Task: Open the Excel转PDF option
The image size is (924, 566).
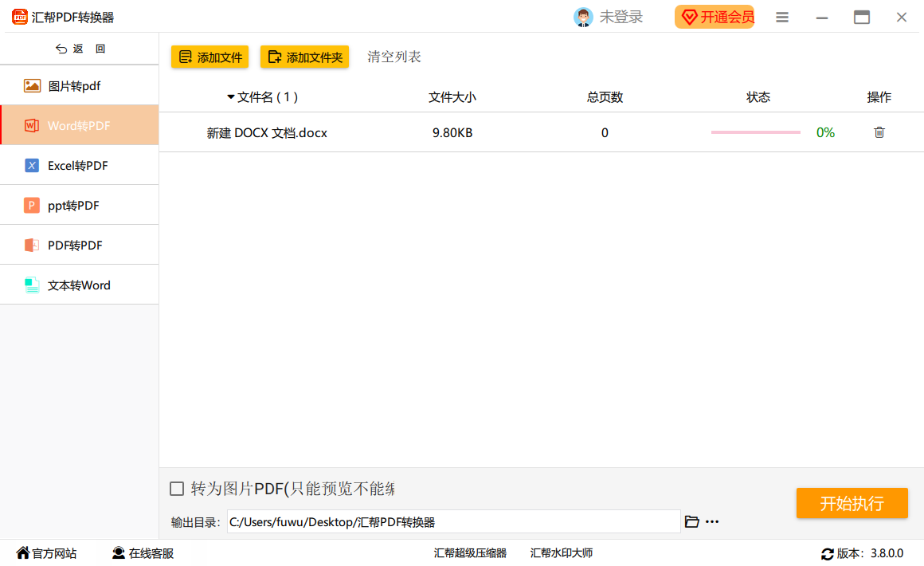Action: pos(80,166)
